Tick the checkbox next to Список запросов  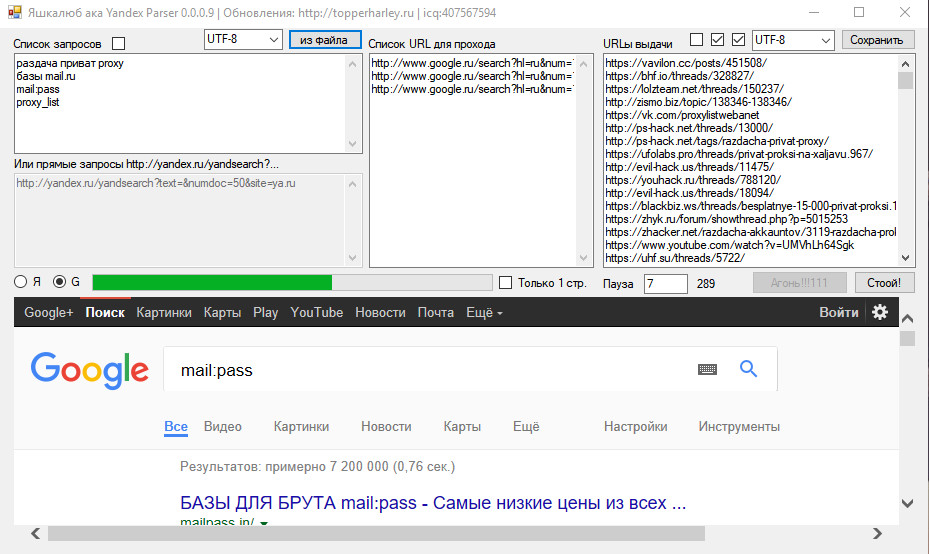[x=118, y=43]
